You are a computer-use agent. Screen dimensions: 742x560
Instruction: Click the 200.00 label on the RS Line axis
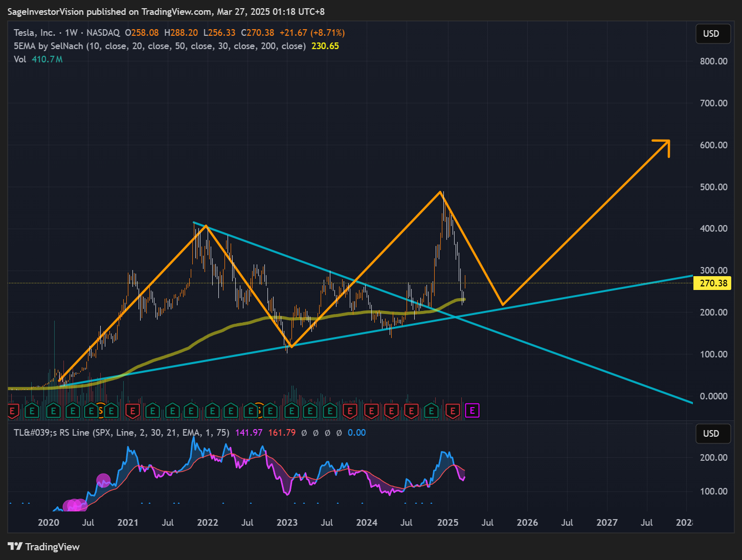pyautogui.click(x=714, y=458)
